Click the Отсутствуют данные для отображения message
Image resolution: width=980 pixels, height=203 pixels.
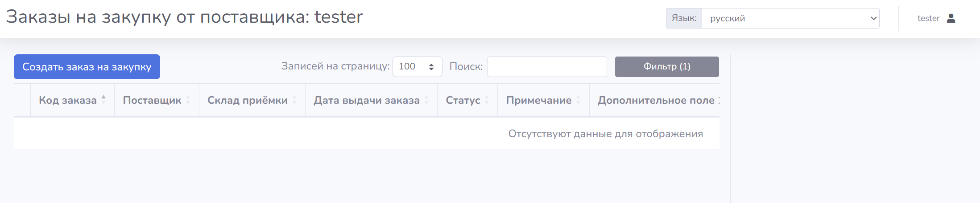606,134
